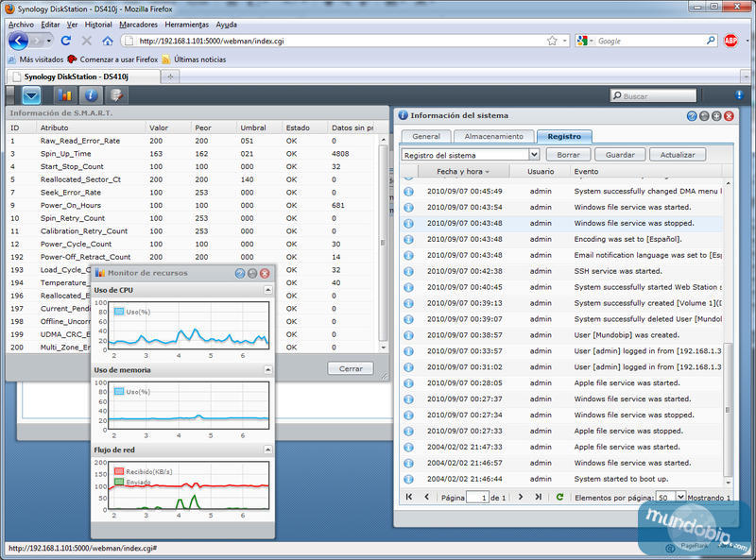Screen dimensions: 756x560
Task: Switch to the Almacenamiento tab
Action: pyautogui.click(x=493, y=136)
